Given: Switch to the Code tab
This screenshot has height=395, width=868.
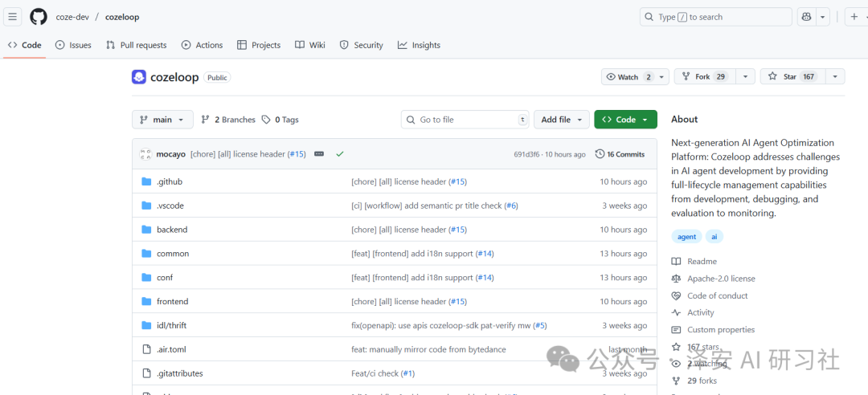Looking at the screenshot, I should point(25,46).
